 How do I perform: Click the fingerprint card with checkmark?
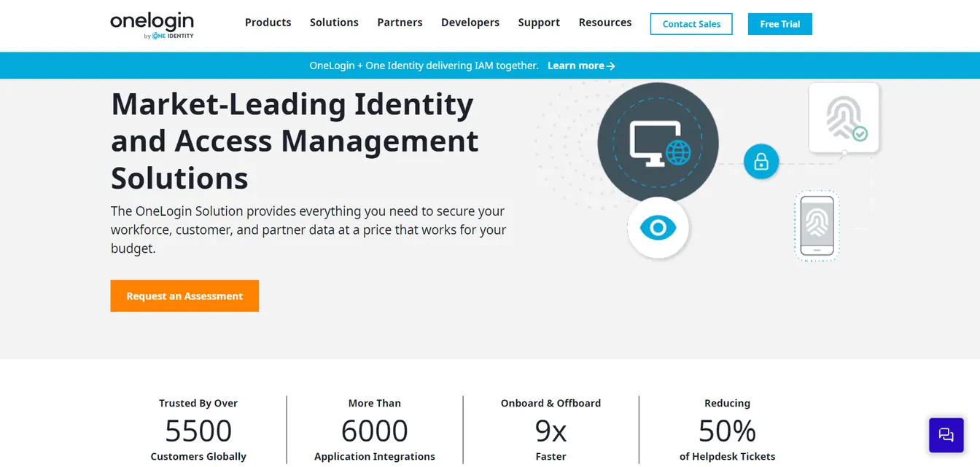pyautogui.click(x=844, y=117)
